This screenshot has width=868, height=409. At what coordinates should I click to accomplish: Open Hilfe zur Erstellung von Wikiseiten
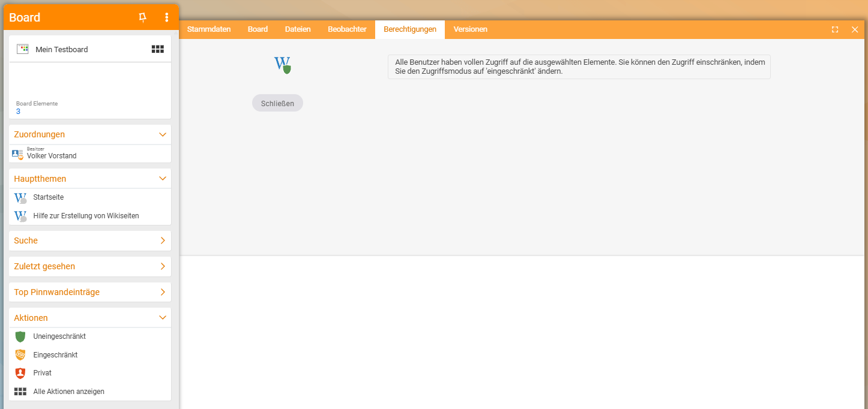[x=86, y=216]
